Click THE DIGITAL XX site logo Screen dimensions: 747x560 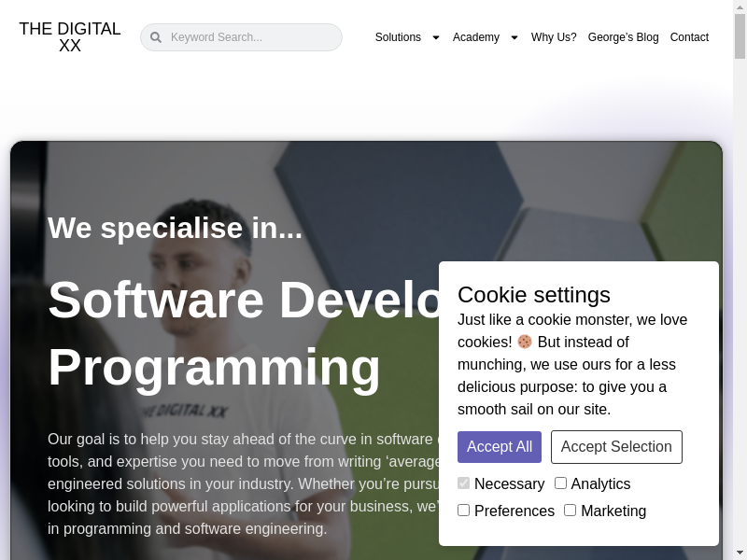pos(70,37)
